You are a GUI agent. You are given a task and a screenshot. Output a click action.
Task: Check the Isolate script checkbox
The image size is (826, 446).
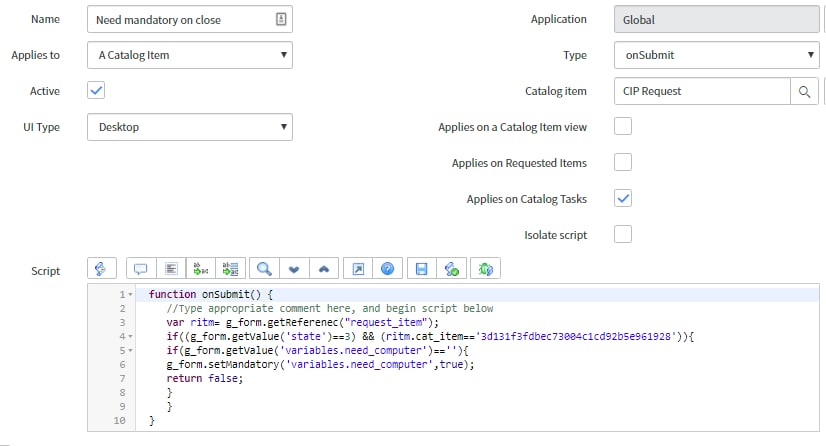(623, 234)
